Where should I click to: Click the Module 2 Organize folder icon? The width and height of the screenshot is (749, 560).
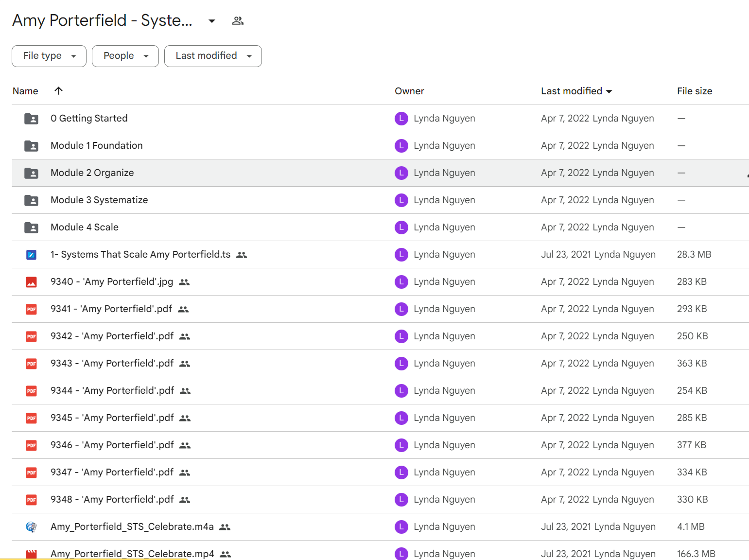[x=31, y=173]
